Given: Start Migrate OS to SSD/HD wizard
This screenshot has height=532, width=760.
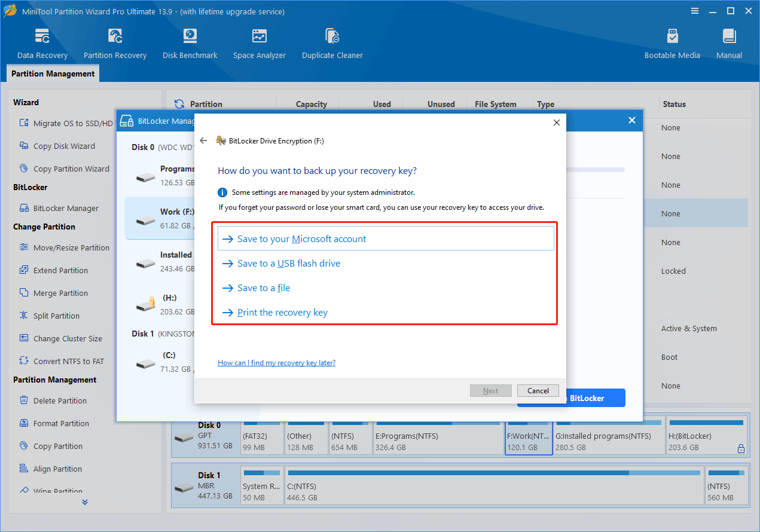Looking at the screenshot, I should point(66,123).
